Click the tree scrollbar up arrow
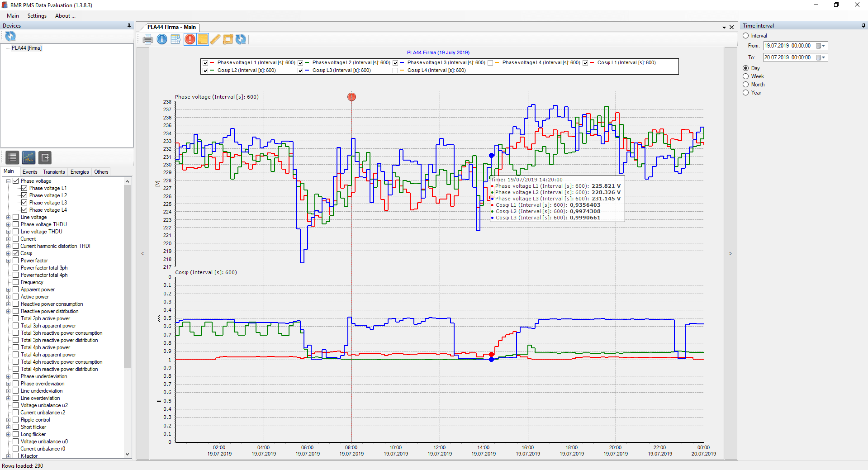This screenshot has width=868, height=470. (x=127, y=181)
